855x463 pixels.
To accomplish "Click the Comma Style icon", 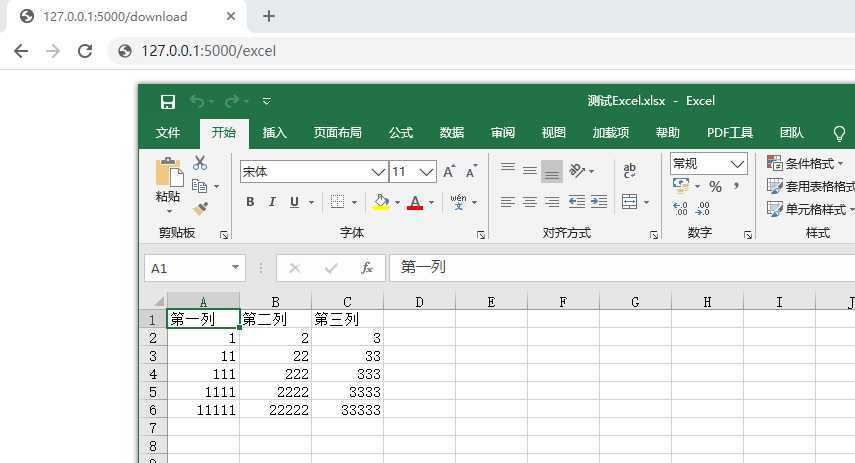I will [x=737, y=187].
